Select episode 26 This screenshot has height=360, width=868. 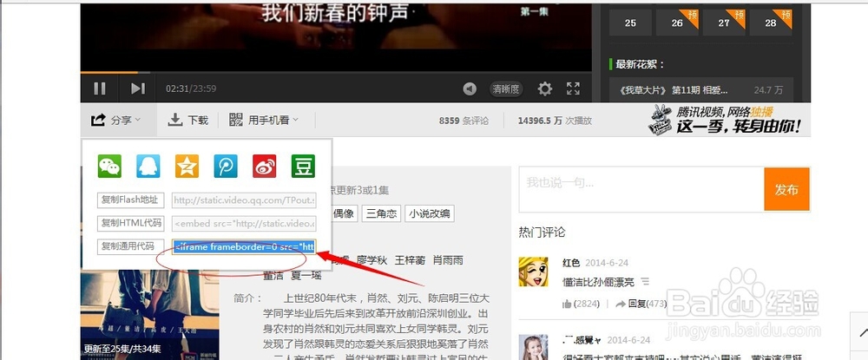pos(678,23)
